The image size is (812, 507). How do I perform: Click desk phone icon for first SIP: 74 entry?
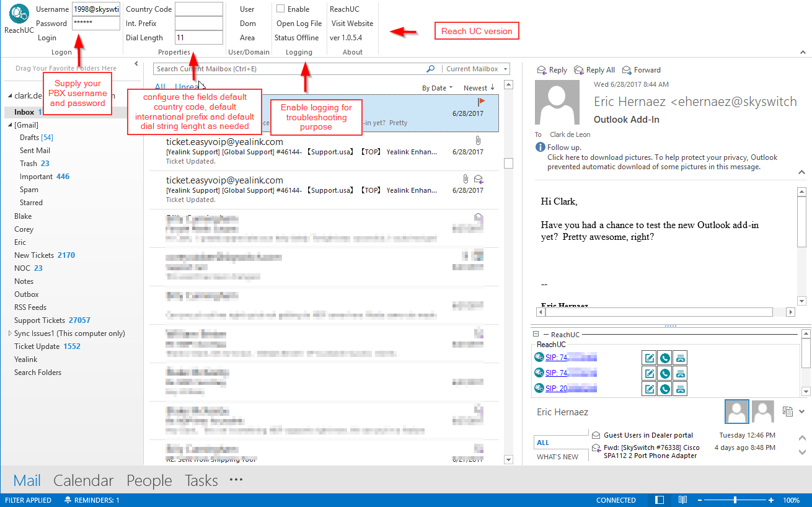(x=680, y=358)
